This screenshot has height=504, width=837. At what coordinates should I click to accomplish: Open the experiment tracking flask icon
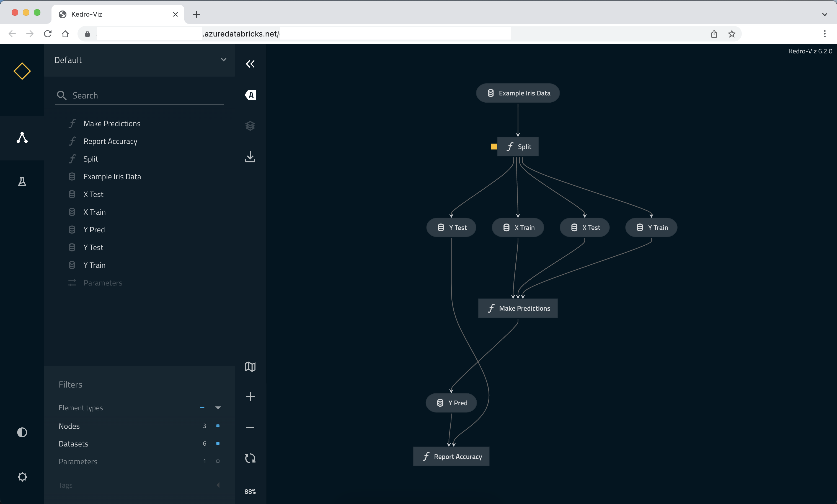coord(22,181)
